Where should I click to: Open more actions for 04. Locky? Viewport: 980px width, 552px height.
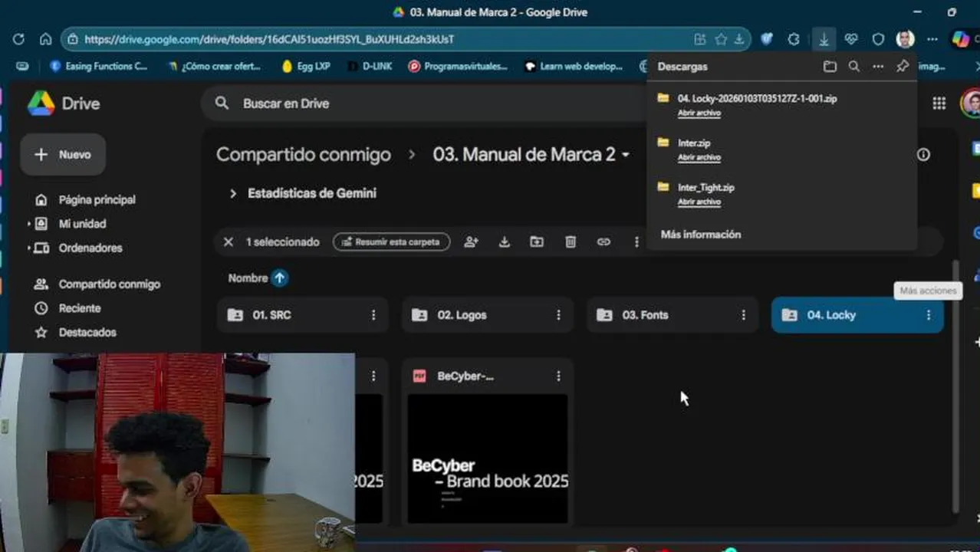click(x=928, y=315)
